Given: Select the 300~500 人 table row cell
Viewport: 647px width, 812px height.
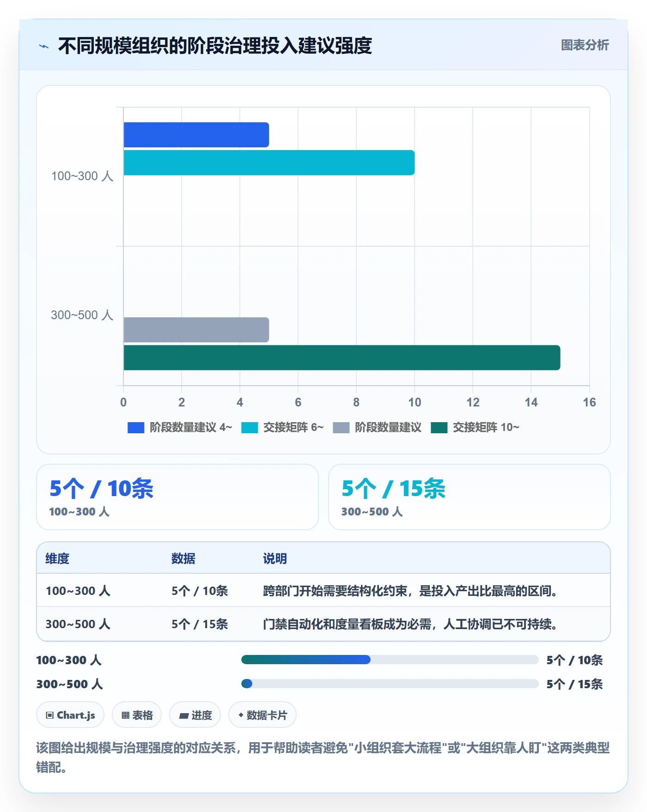Looking at the screenshot, I should point(78,624).
